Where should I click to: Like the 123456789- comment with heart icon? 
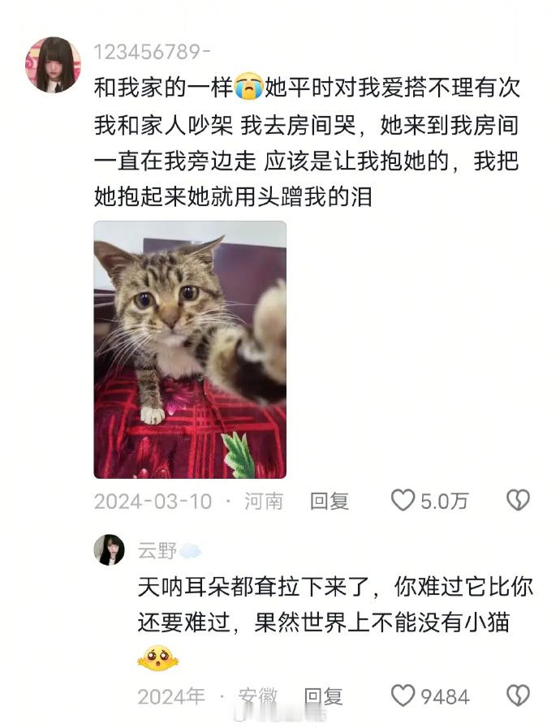(402, 501)
